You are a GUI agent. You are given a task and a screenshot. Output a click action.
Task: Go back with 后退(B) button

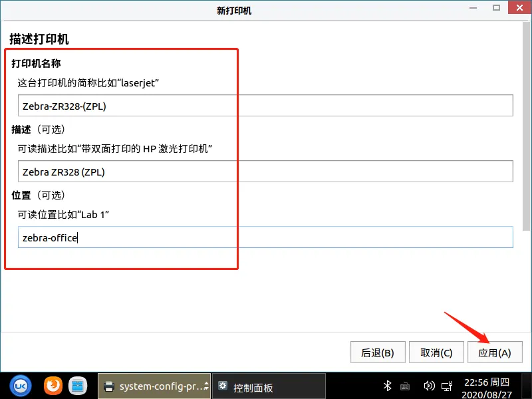click(378, 352)
